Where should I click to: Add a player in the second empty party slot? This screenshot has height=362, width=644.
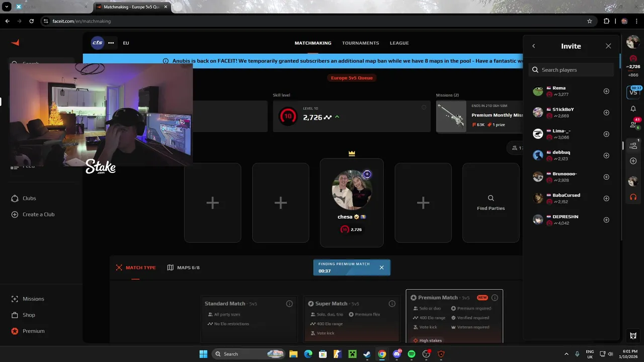(x=281, y=203)
